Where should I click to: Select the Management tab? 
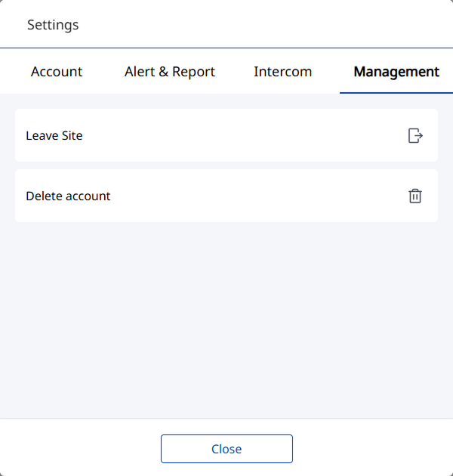pyautogui.click(x=396, y=72)
